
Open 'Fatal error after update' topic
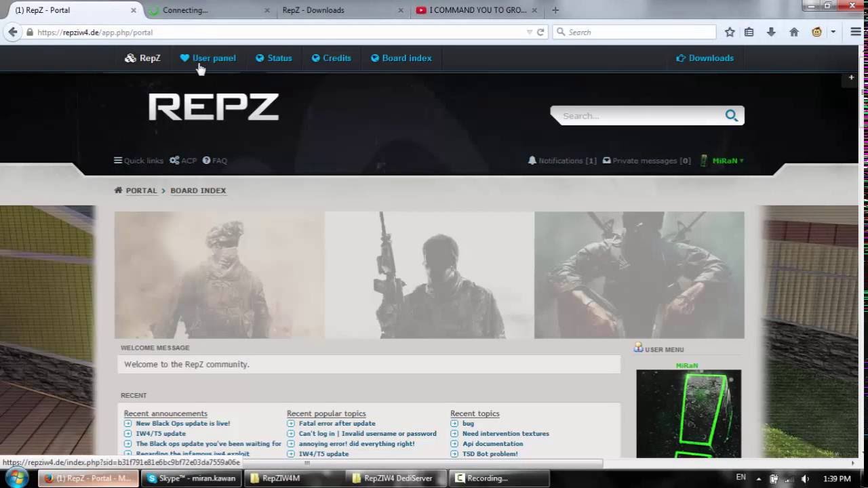337,424
